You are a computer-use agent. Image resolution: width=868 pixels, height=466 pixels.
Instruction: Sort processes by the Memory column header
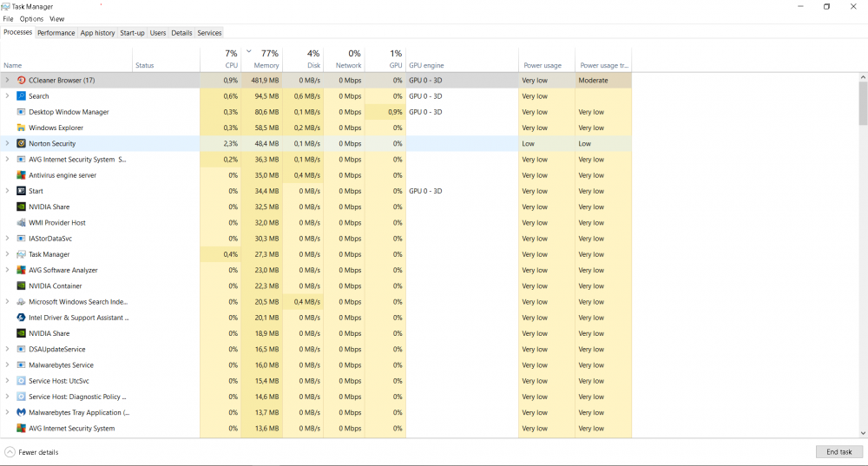[266, 65]
